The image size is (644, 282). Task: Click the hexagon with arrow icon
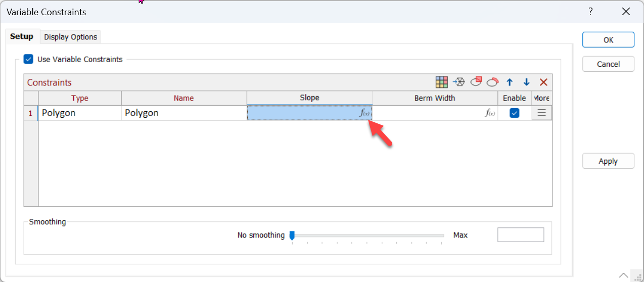(458, 82)
